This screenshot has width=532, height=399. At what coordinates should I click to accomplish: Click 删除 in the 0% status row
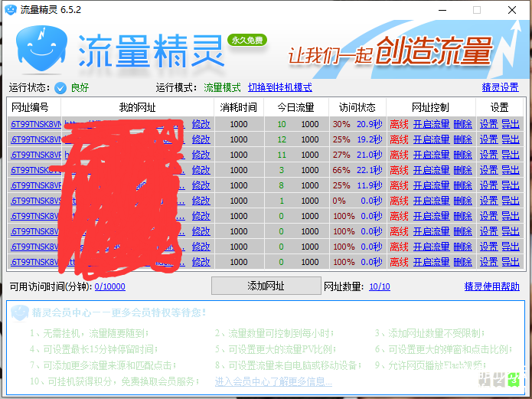click(x=463, y=201)
